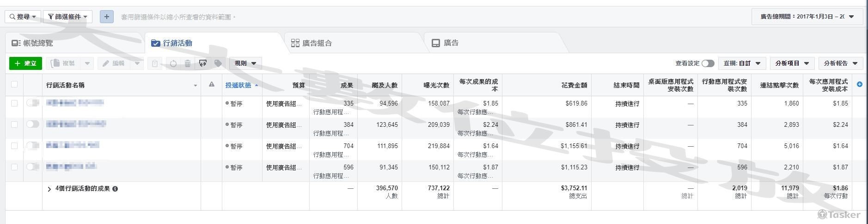
Task: Click the export/share icon next to trash
Action: click(x=202, y=63)
